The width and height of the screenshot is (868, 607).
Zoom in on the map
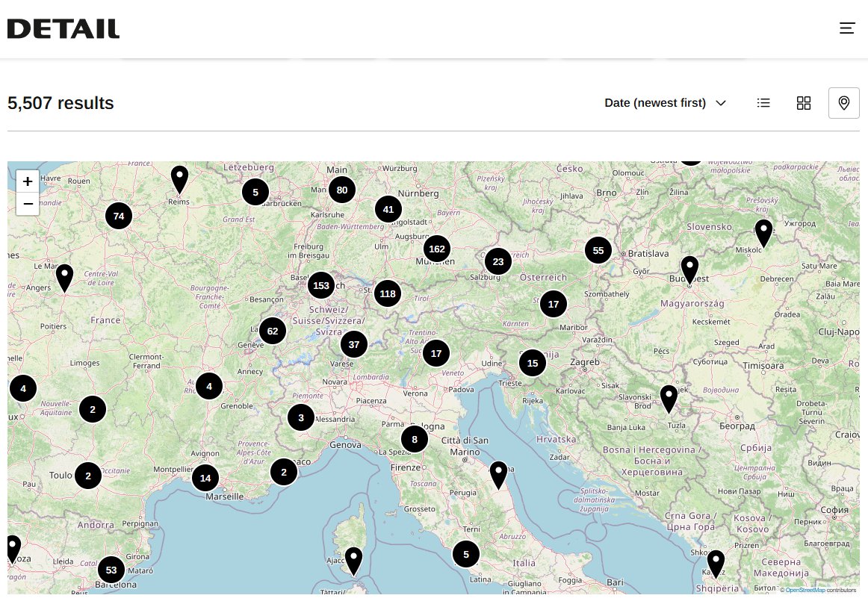(28, 181)
